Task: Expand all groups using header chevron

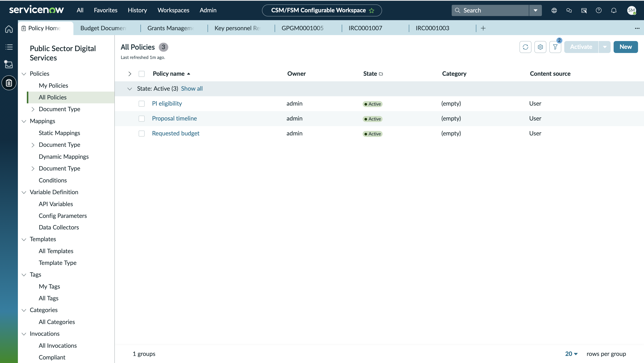Action: 130,74
